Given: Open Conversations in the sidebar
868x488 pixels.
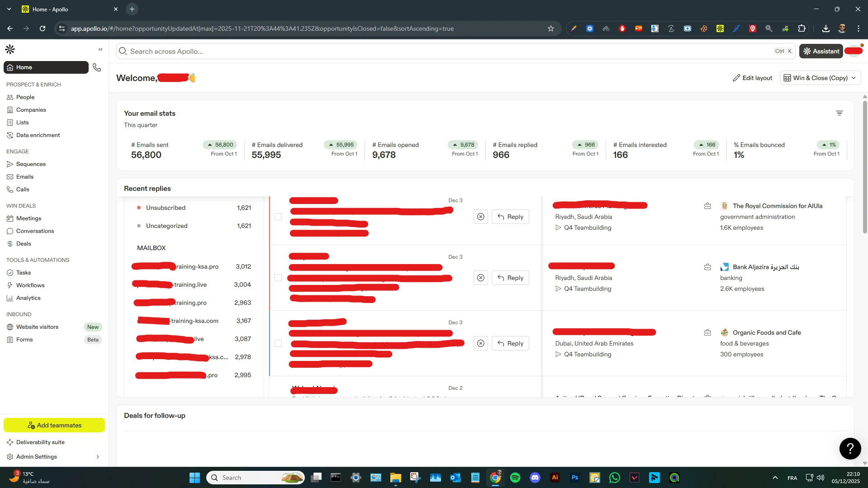Looking at the screenshot, I should tap(35, 231).
